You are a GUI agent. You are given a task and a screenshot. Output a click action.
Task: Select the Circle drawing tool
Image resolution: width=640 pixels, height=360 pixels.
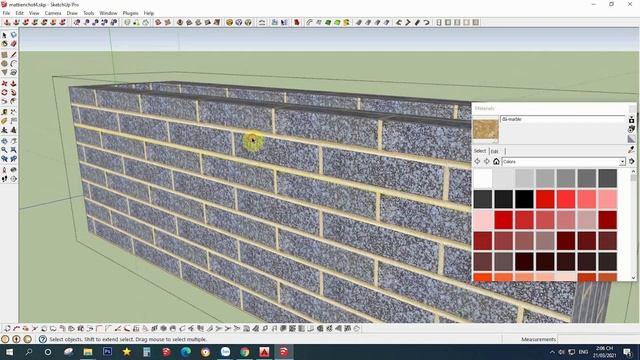[4, 63]
